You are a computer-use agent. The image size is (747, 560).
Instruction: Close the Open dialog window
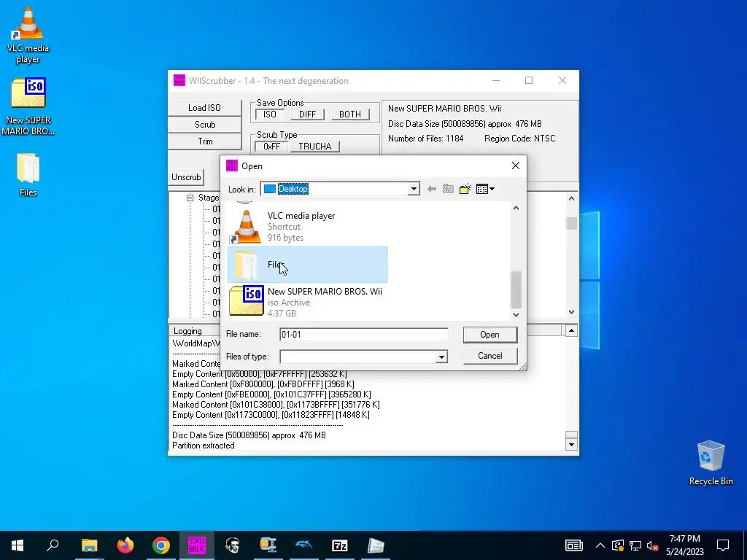516,166
